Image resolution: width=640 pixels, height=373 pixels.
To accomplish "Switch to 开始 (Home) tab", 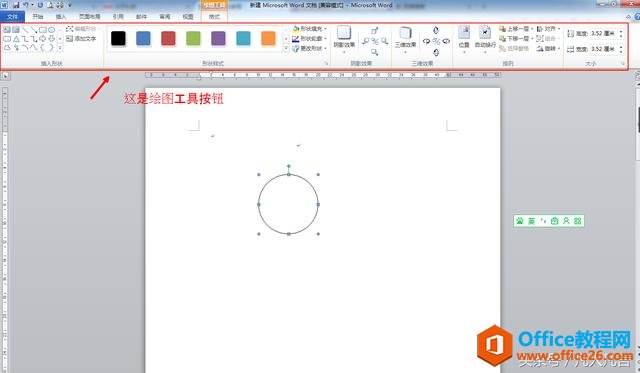I will pos(38,17).
